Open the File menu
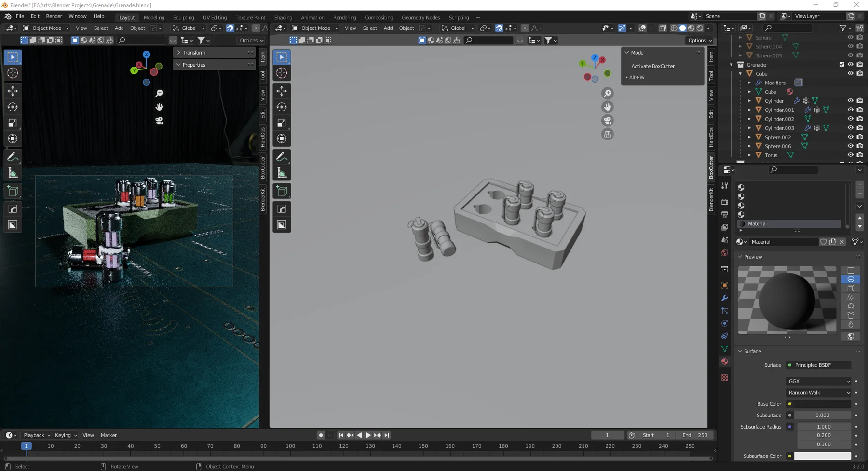This screenshot has width=868, height=471. pos(20,16)
